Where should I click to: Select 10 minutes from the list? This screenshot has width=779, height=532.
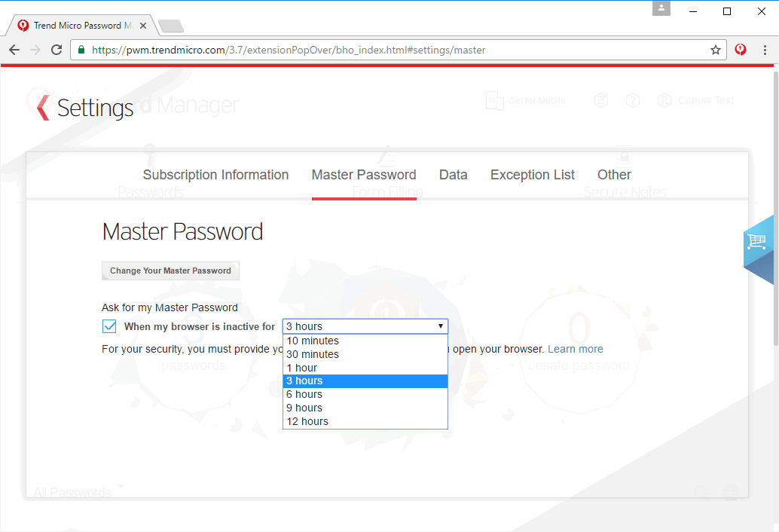(313, 341)
